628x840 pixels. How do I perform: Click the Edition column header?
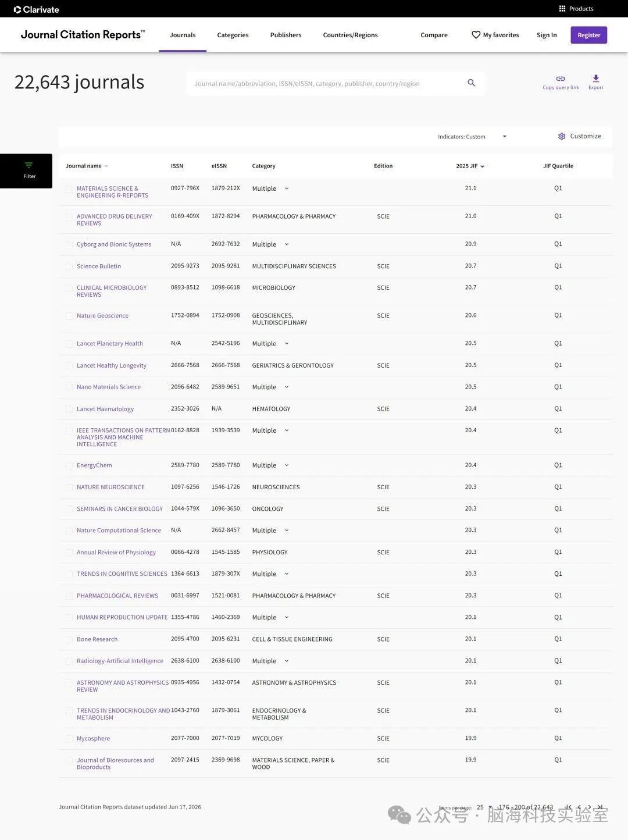tap(383, 166)
